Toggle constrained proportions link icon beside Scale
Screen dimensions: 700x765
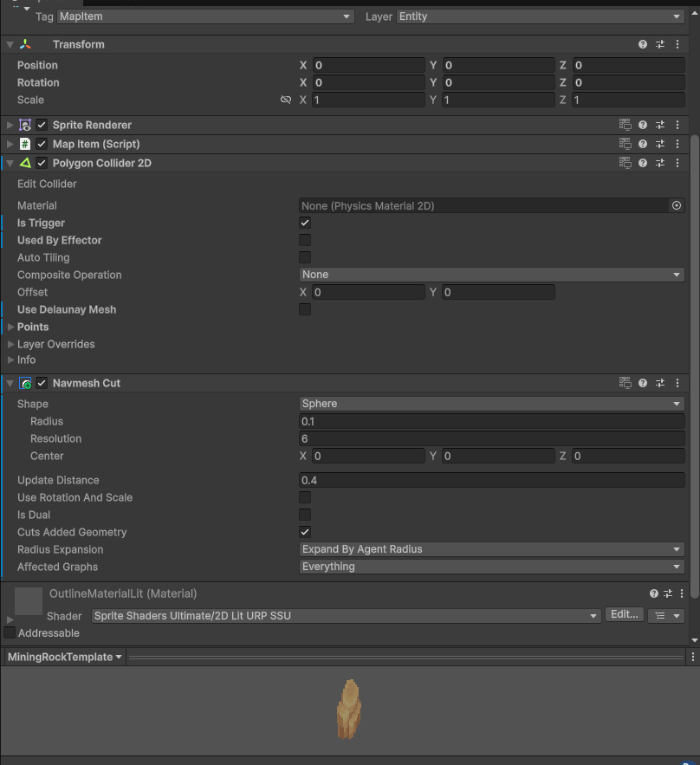coord(286,100)
